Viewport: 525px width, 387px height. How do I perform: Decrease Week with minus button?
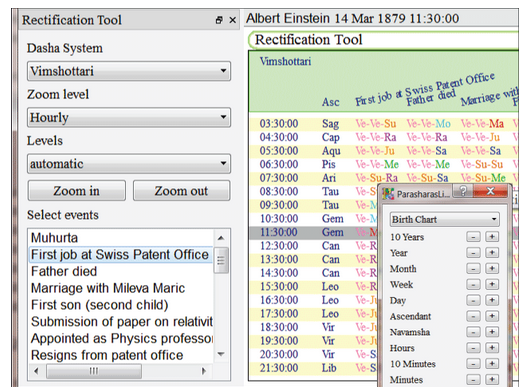tap(473, 285)
